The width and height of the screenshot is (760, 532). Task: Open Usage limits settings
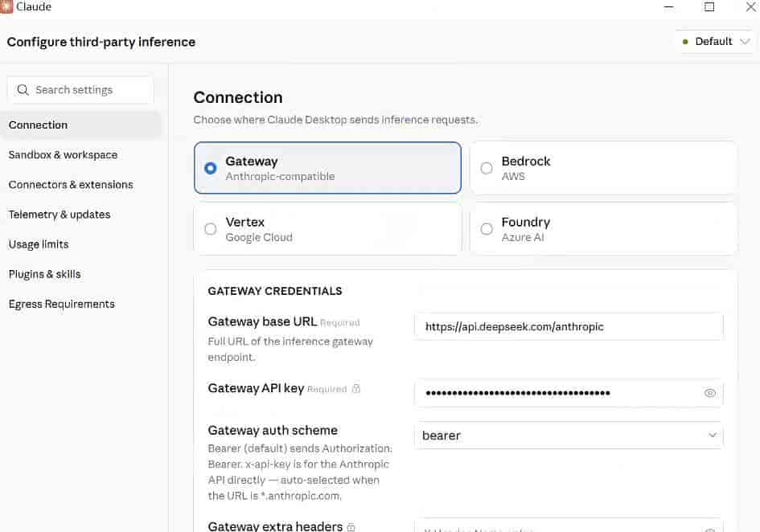point(39,244)
